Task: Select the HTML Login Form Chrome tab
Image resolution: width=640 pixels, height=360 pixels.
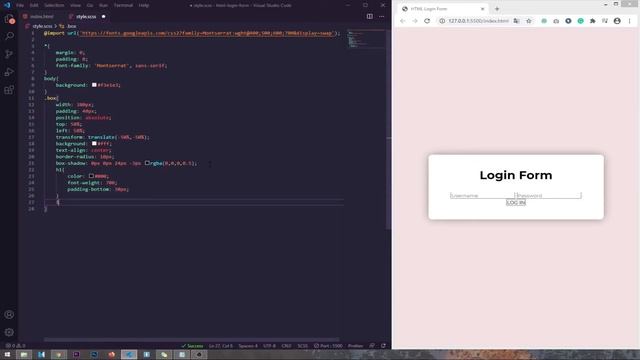Action: (443, 9)
